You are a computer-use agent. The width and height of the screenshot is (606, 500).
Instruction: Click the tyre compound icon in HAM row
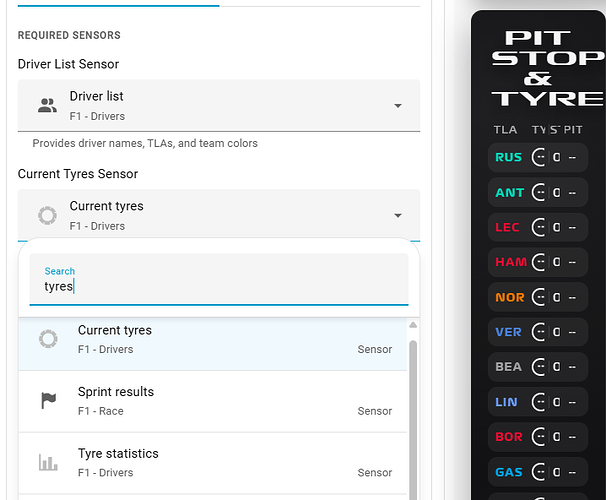click(x=540, y=262)
